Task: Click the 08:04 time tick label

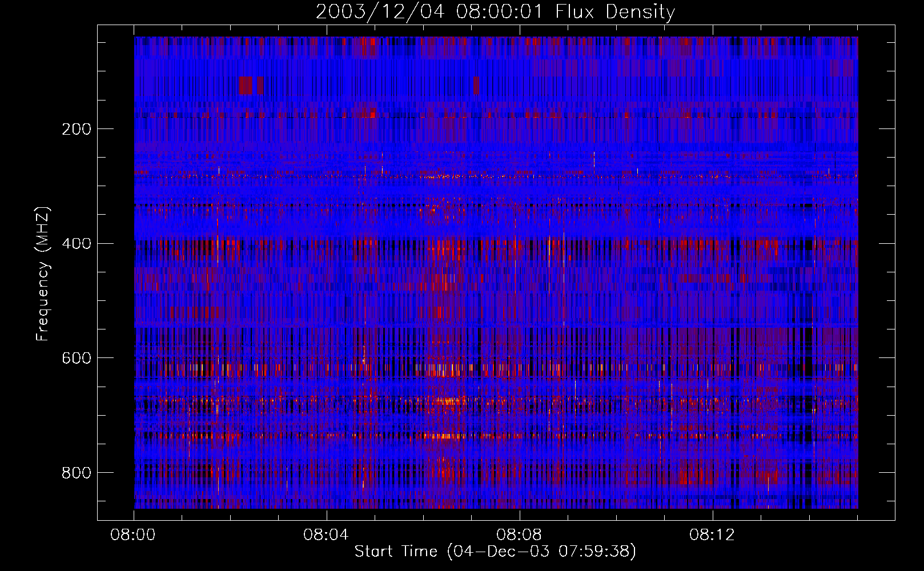Action: [326, 535]
